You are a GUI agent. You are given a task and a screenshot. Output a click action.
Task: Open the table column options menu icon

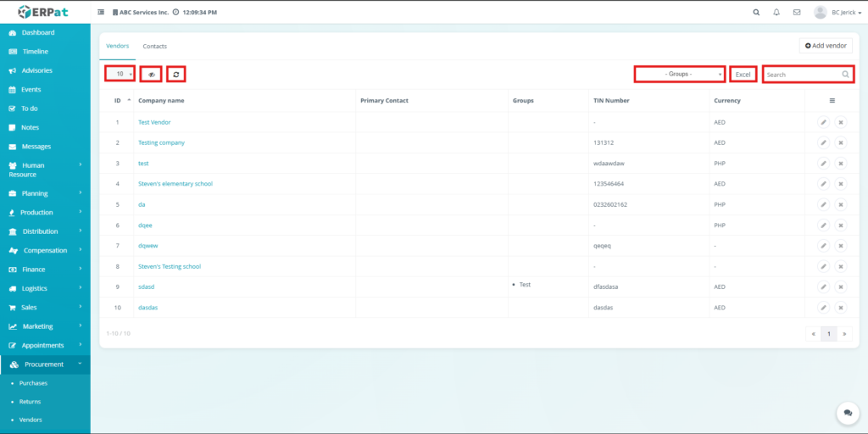point(832,101)
